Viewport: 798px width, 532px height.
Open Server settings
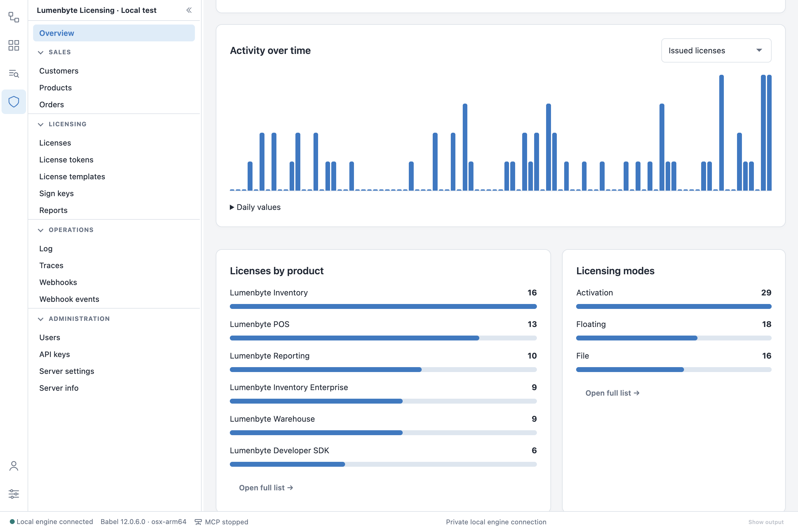67,371
